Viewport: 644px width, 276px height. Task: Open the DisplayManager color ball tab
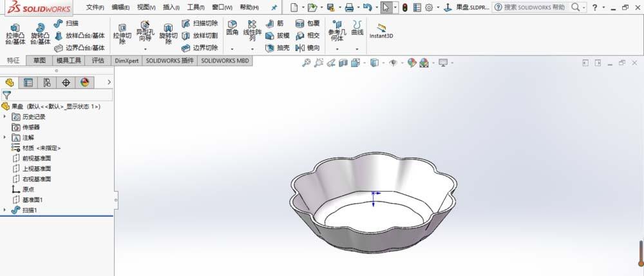click(84, 83)
